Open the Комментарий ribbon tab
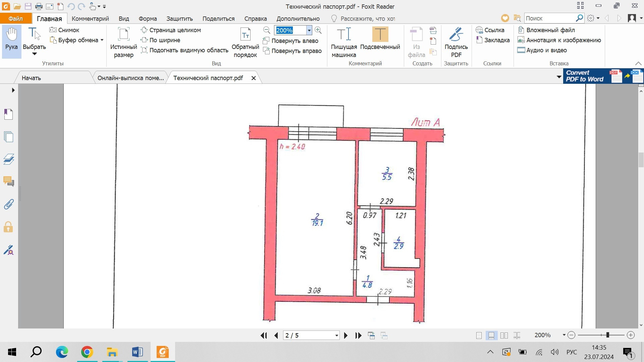This screenshot has height=362, width=644. point(90,19)
